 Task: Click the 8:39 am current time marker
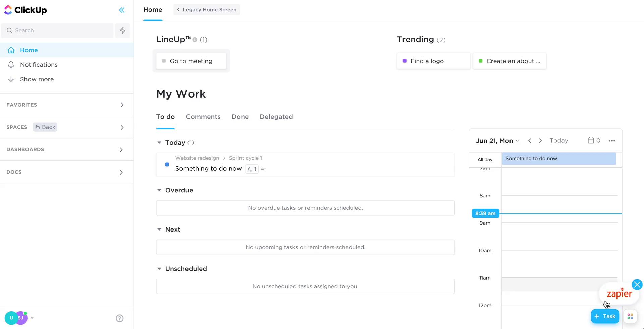click(x=485, y=213)
